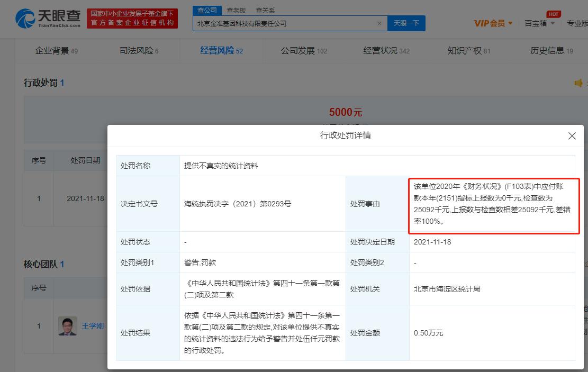Clear the search box with the × icon
Screen dimensions: 588x372
(379, 23)
